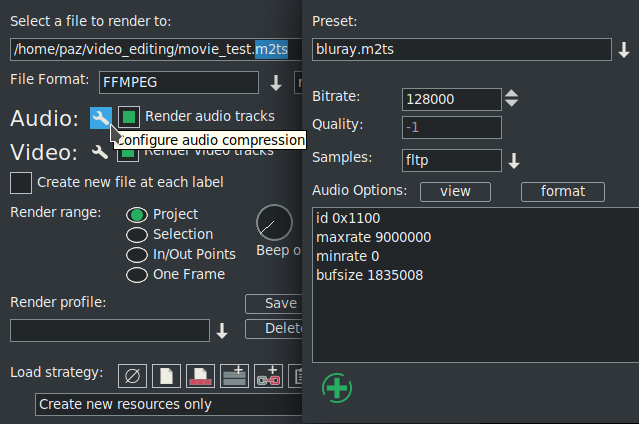Expand the Preset list arrow
The image size is (639, 424).
(623, 49)
